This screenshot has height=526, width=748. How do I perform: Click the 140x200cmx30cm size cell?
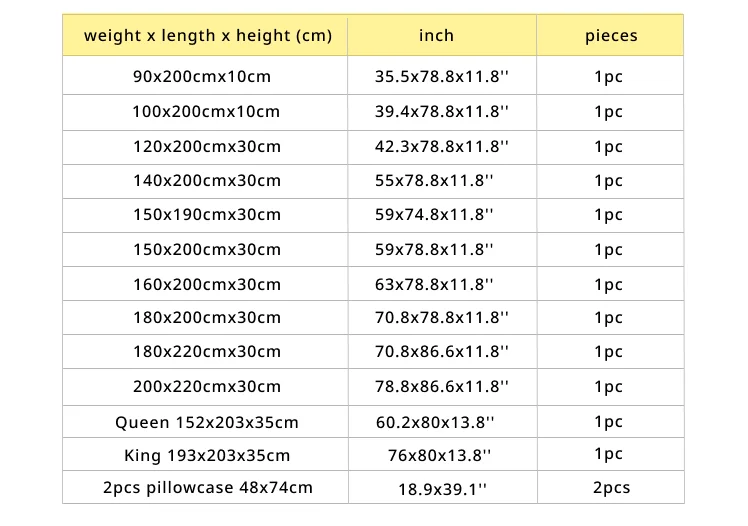tap(207, 181)
